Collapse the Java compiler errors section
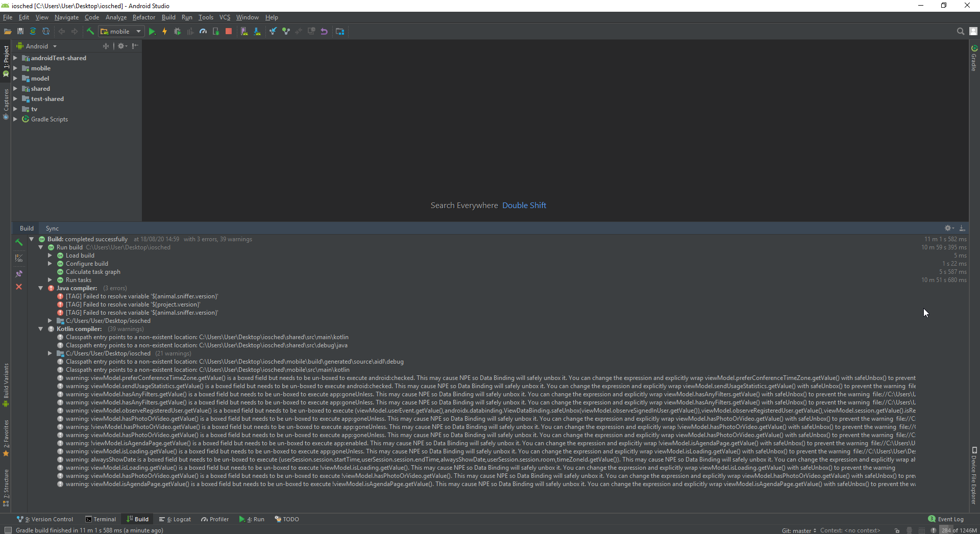980x534 pixels. coord(41,288)
